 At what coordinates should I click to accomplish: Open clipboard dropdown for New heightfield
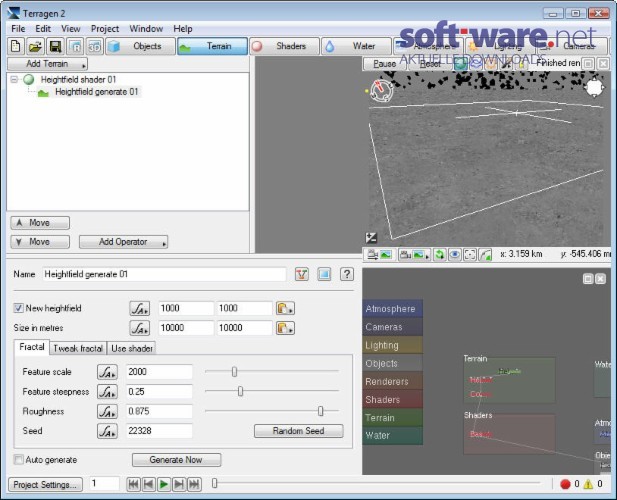[285, 308]
